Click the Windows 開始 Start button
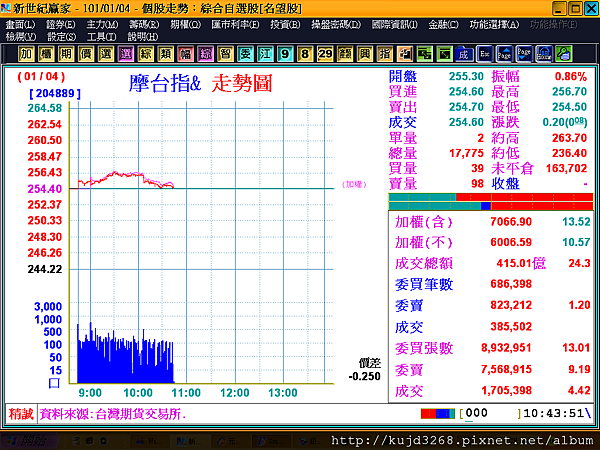 click(x=27, y=442)
